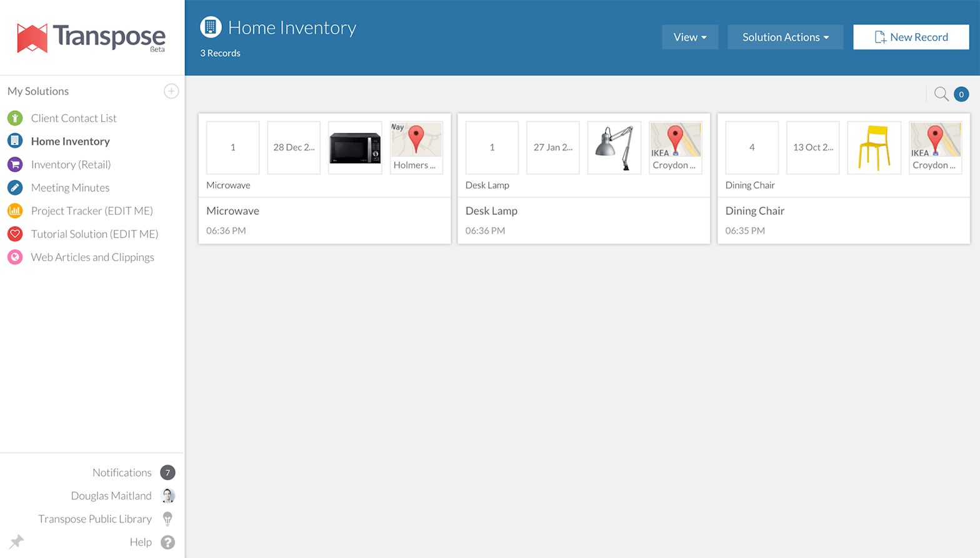The height and width of the screenshot is (558, 980).
Task: Click the Tutorial Solution heart icon
Action: pyautogui.click(x=15, y=234)
